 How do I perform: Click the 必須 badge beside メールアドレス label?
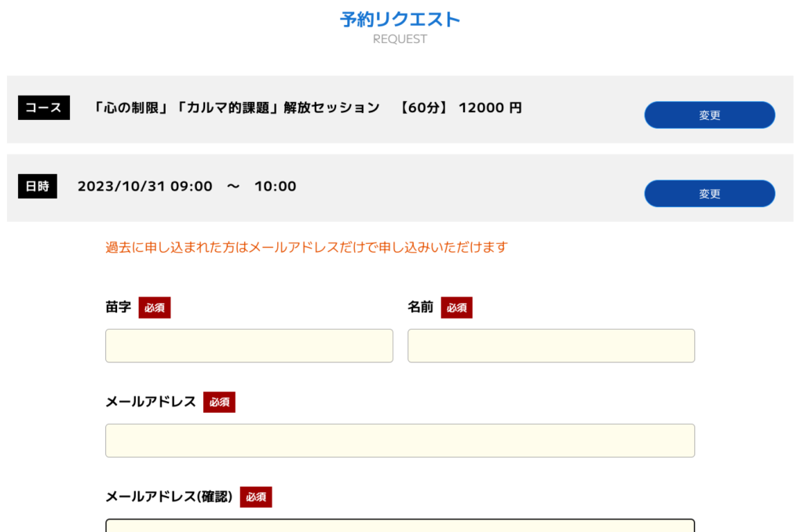[x=219, y=403]
